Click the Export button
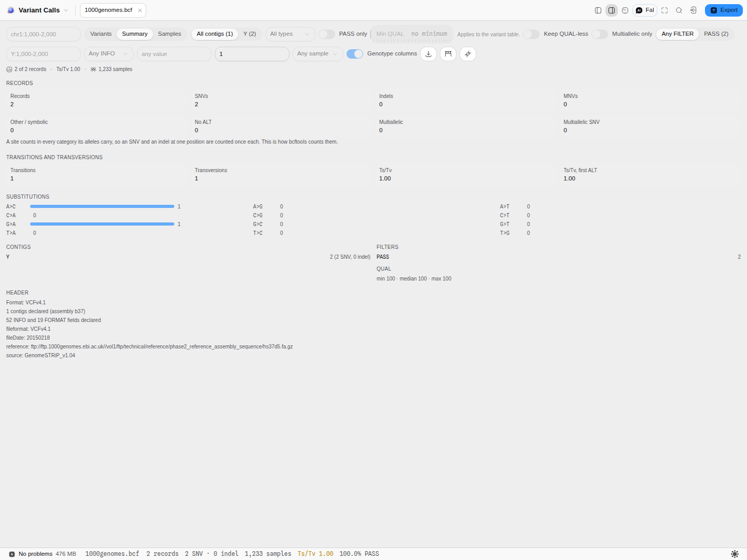 point(724,10)
